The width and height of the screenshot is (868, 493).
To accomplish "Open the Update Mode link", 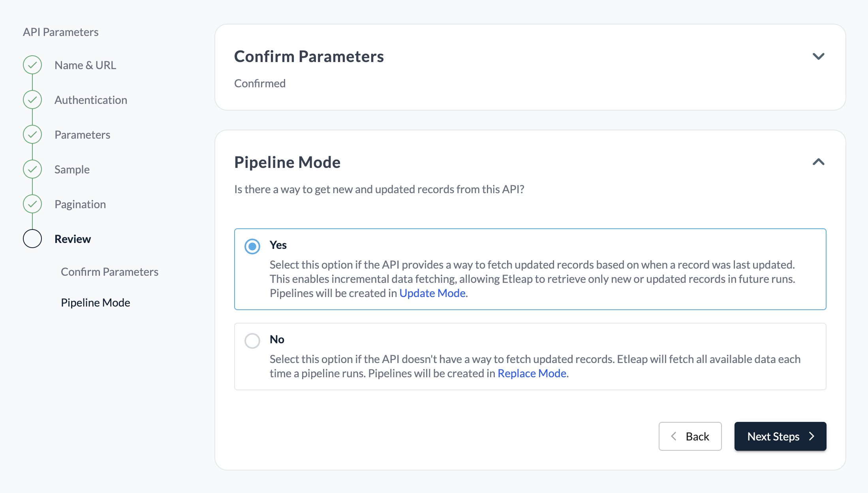I will click(432, 293).
